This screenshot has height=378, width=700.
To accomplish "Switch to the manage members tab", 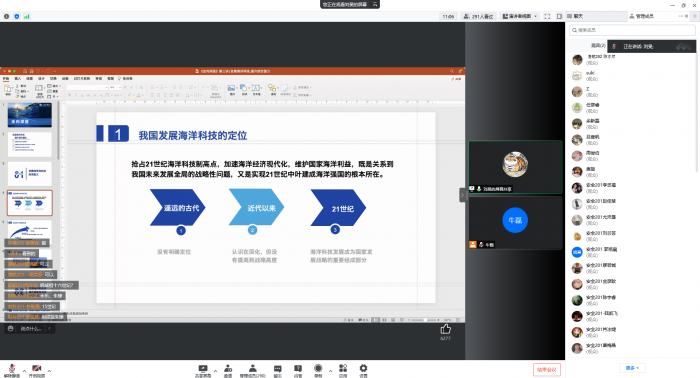I will (642, 16).
